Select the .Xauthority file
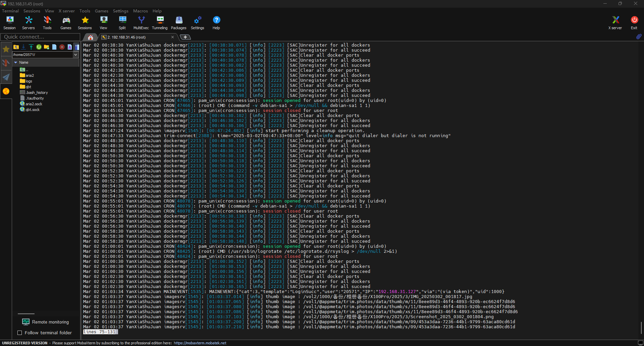The width and height of the screenshot is (644, 346). pos(32,98)
